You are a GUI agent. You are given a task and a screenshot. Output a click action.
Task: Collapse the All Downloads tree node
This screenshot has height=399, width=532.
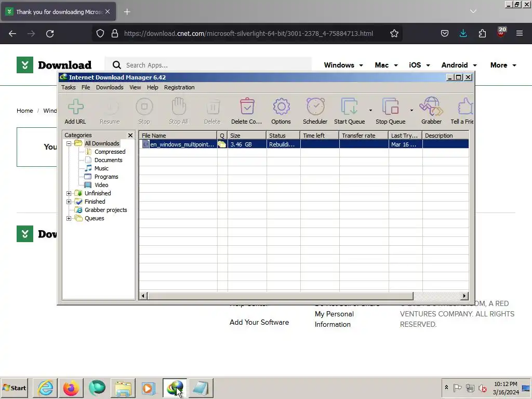point(69,143)
